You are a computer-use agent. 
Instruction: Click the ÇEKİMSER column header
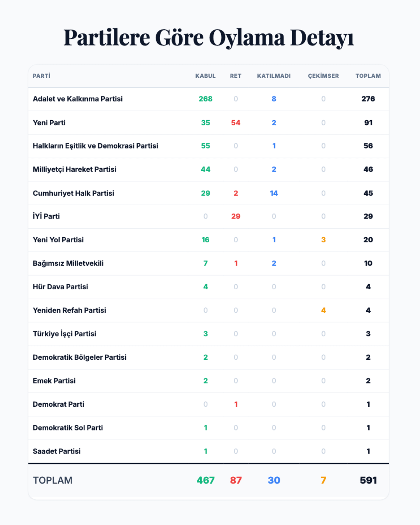coord(324,76)
